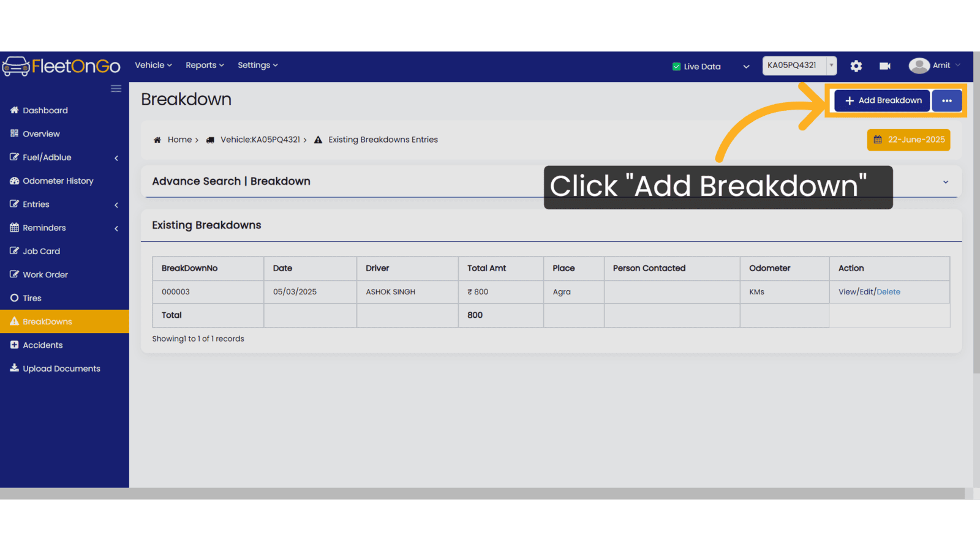Click the calendar icon on date button
980x551 pixels.
coord(878,140)
